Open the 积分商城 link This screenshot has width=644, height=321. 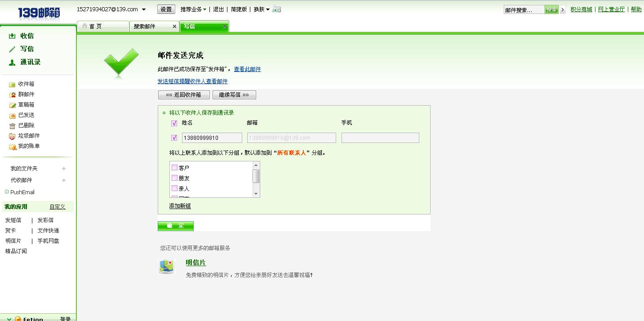(582, 9)
